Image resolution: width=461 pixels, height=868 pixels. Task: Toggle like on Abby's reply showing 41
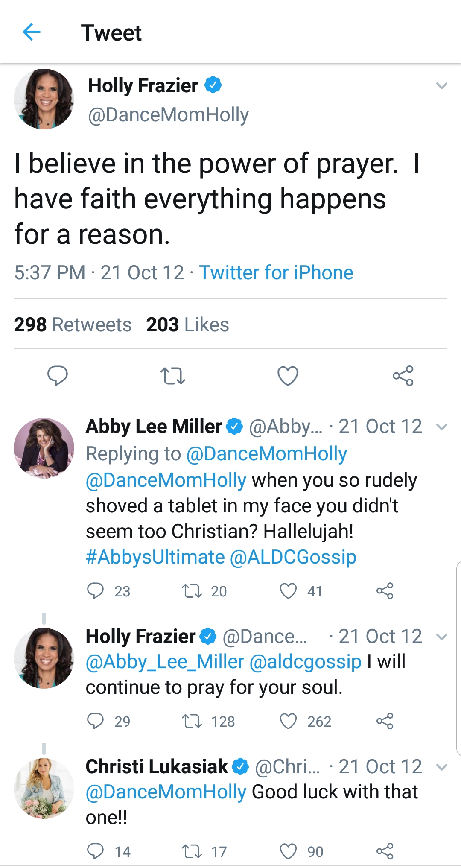coord(289,591)
